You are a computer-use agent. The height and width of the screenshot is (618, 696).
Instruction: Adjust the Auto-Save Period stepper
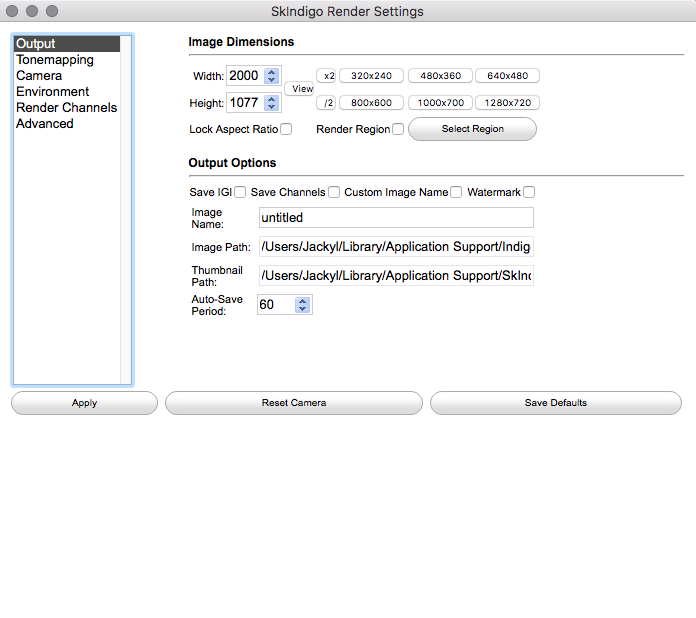coord(303,305)
